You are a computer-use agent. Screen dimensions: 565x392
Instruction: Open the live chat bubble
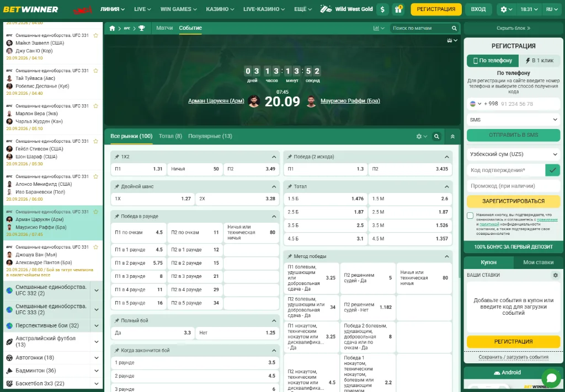(551, 378)
